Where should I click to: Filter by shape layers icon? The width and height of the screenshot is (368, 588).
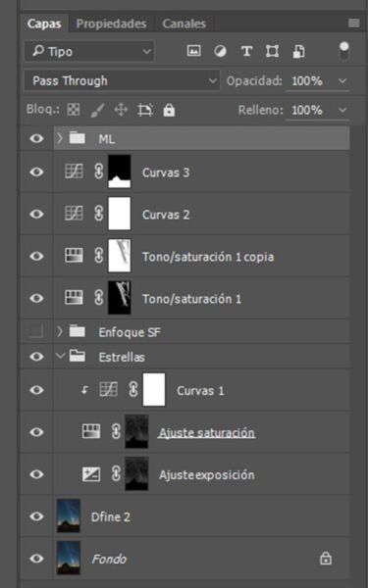click(272, 51)
